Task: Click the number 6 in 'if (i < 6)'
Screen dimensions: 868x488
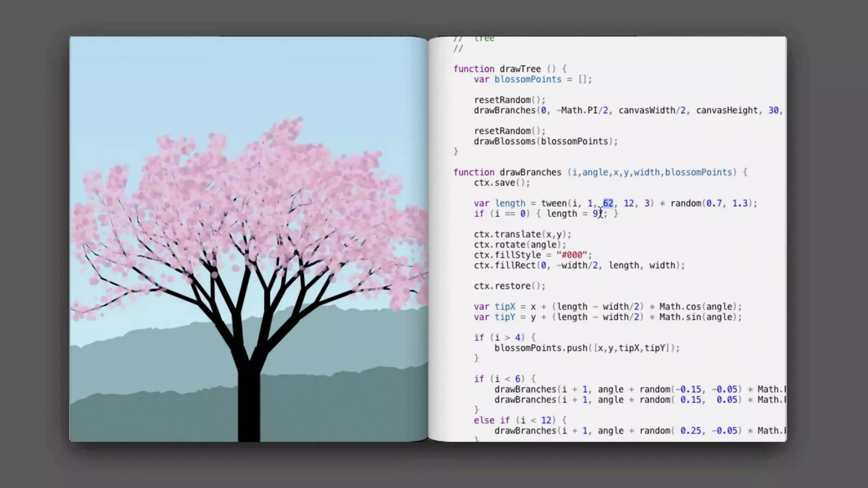Action: (x=517, y=379)
